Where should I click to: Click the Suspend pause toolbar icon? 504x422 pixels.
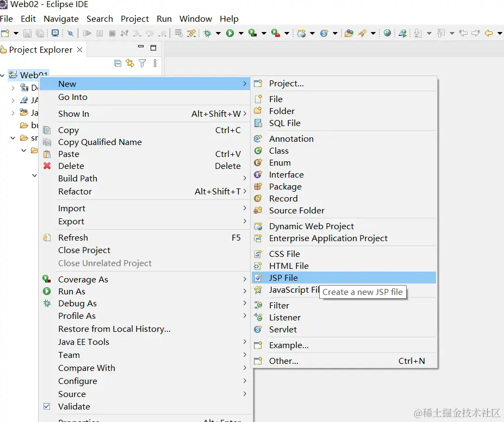coord(100,33)
